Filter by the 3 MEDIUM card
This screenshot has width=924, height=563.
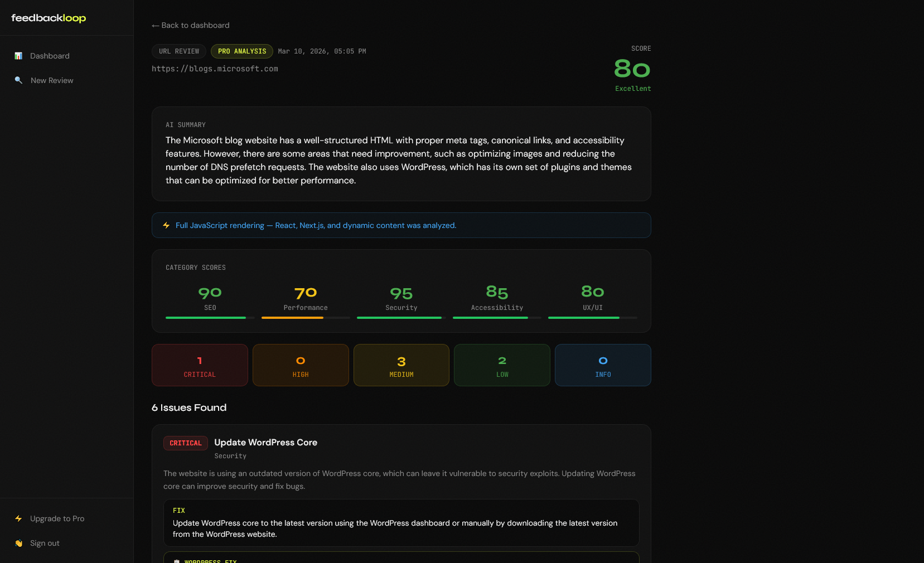401,365
